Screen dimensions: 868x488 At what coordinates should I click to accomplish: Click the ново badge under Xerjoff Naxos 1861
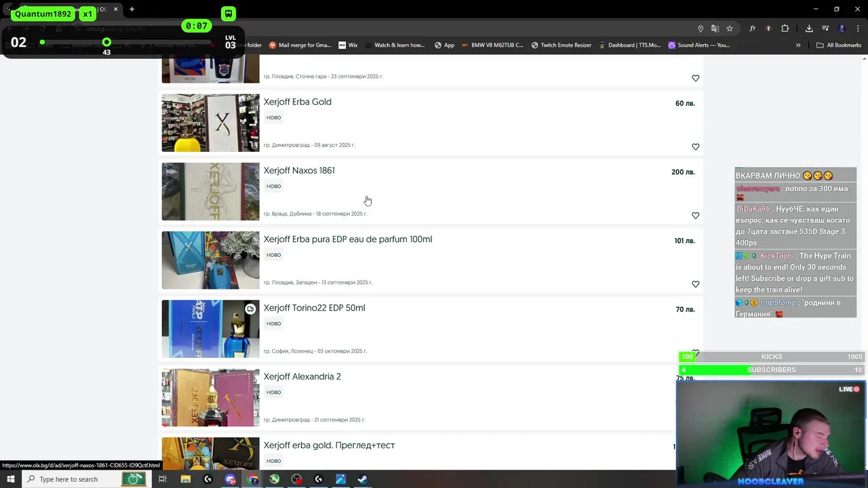[x=273, y=186]
